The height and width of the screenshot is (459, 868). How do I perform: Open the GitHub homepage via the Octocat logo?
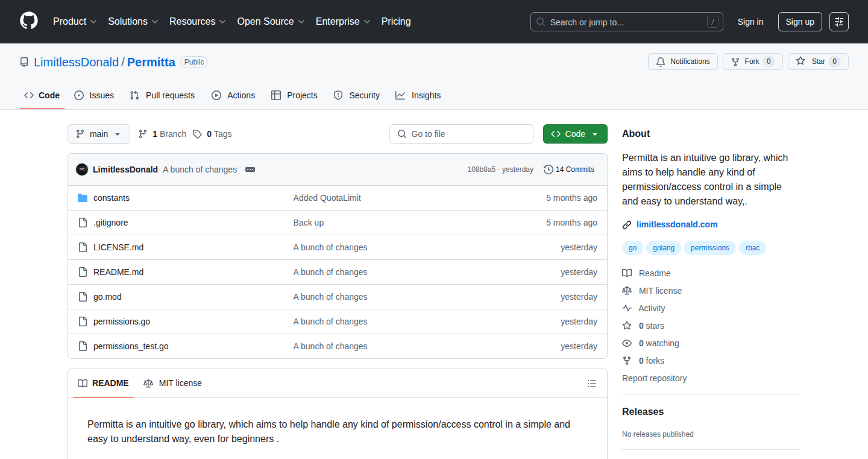pos(29,21)
